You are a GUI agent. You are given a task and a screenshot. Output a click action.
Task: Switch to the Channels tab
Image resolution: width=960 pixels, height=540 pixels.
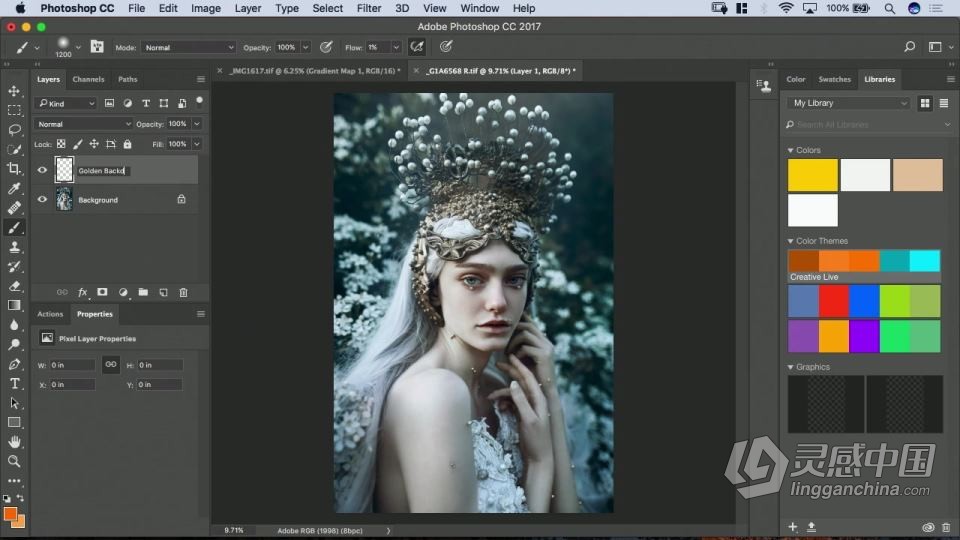point(88,79)
